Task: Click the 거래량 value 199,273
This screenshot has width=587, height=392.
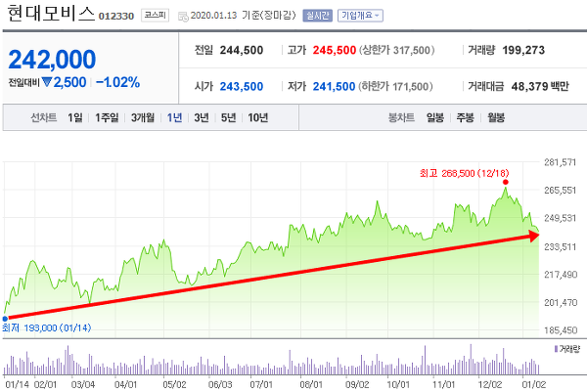Action: point(523,50)
